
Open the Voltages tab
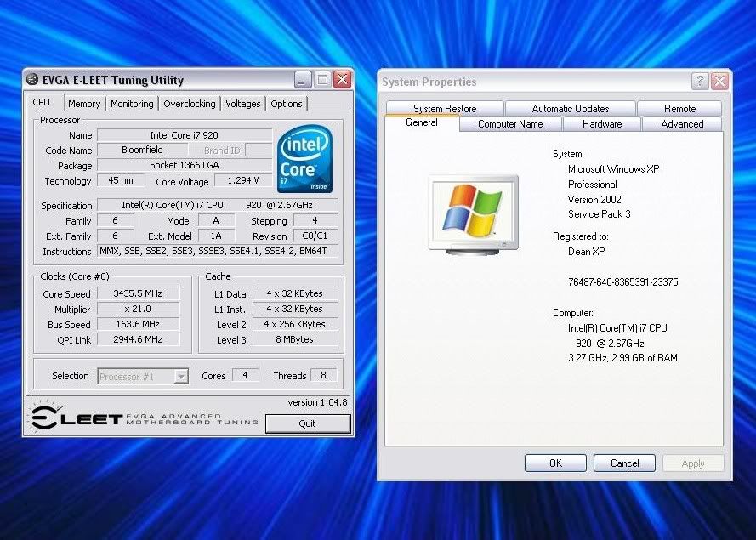[242, 103]
